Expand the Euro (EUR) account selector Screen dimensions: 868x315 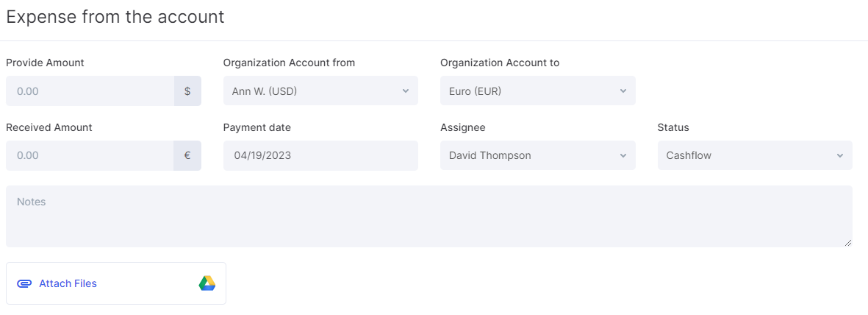529,91
